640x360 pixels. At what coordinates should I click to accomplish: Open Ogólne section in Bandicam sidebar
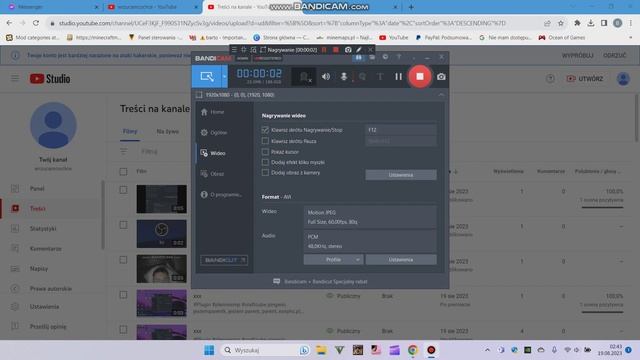point(214,133)
